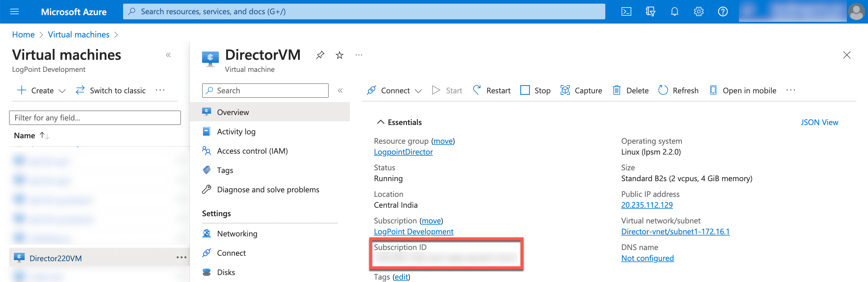Open the help question mark icon
This screenshot has height=282, width=868.
click(723, 11)
